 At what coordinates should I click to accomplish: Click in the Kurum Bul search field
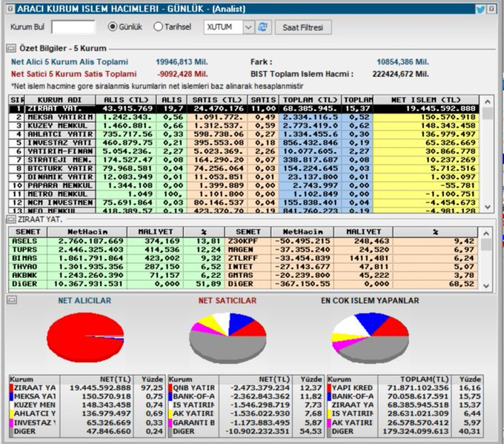[73, 27]
